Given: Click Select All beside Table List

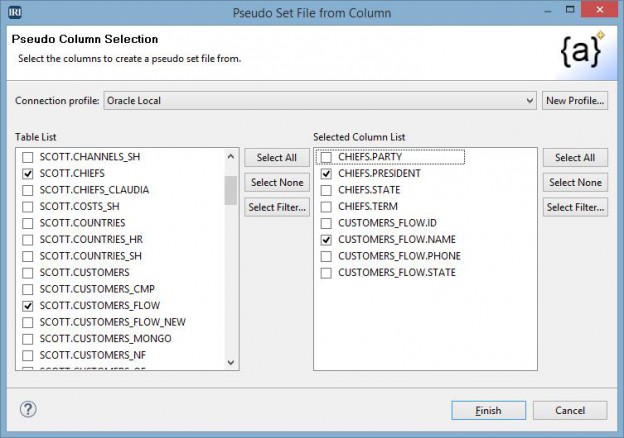Looking at the screenshot, I should (x=277, y=158).
